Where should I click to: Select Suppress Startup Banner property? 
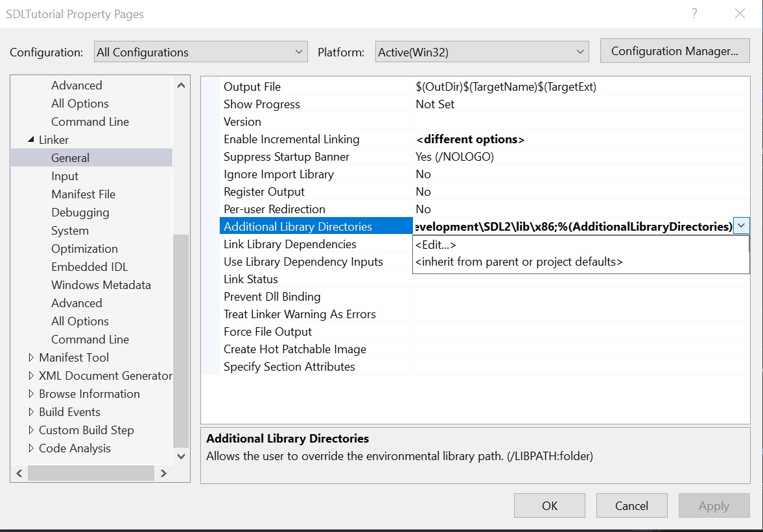[287, 157]
